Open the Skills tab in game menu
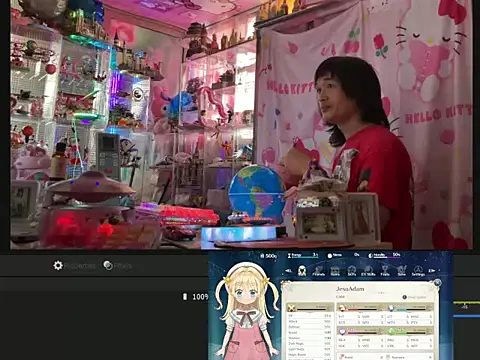Image resolution: width=480 pixels, height=360 pixels. click(x=352, y=271)
